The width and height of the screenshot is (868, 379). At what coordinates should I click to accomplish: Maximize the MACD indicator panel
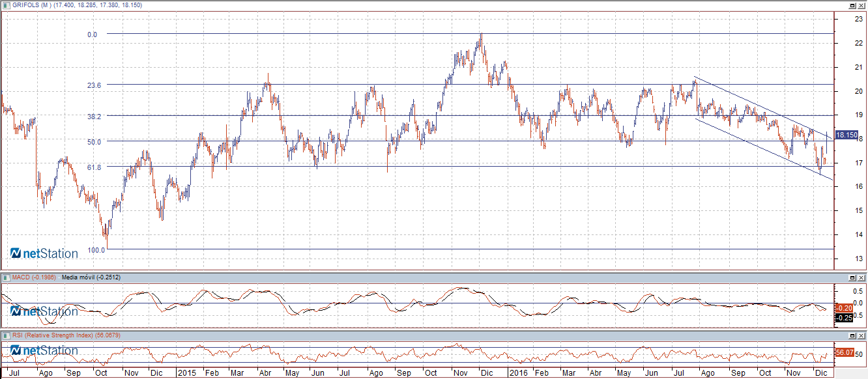point(852,277)
